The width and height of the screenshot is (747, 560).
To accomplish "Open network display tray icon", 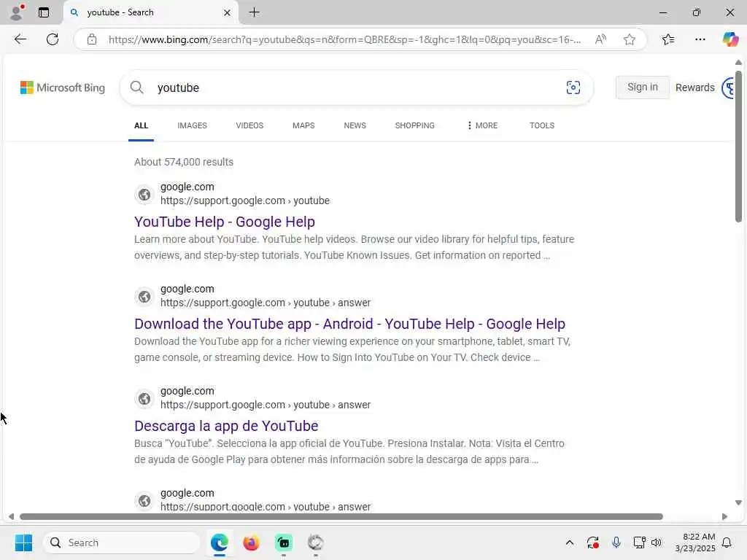I will [639, 542].
